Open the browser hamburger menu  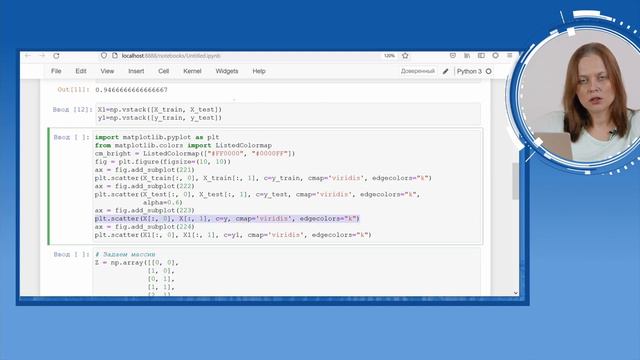pos(509,56)
